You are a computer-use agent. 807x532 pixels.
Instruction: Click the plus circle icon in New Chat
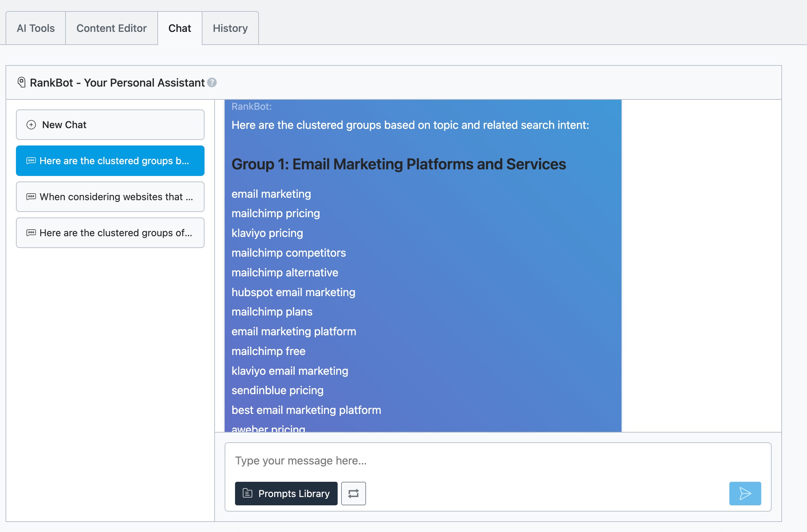[x=31, y=125]
